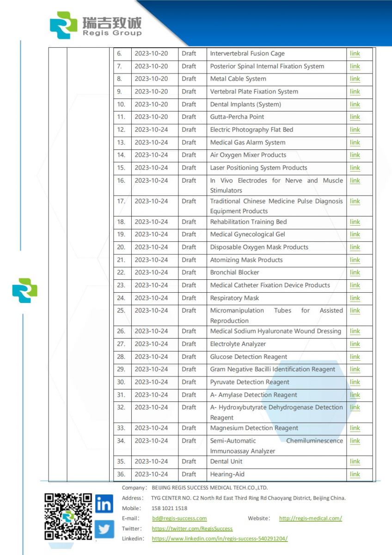Image resolution: width=392 pixels, height=555 pixels.
Task: Open the Respiratory Mask link
Action: click(355, 298)
